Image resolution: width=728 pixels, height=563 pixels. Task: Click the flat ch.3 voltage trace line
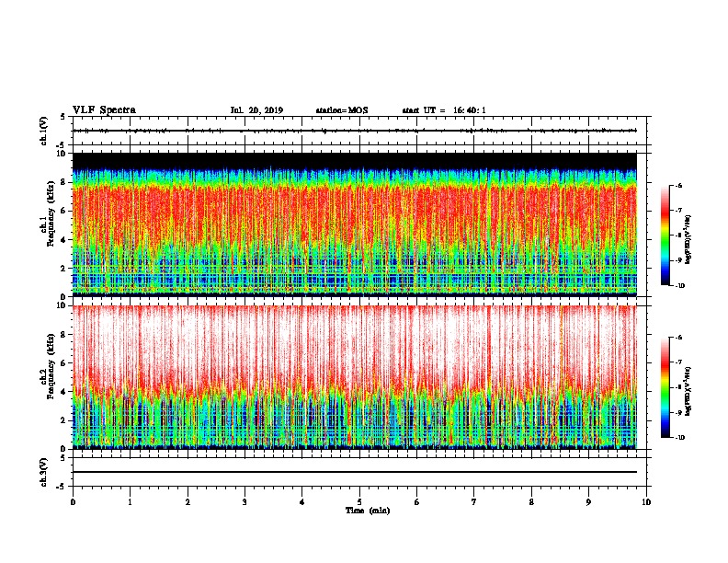[355, 472]
